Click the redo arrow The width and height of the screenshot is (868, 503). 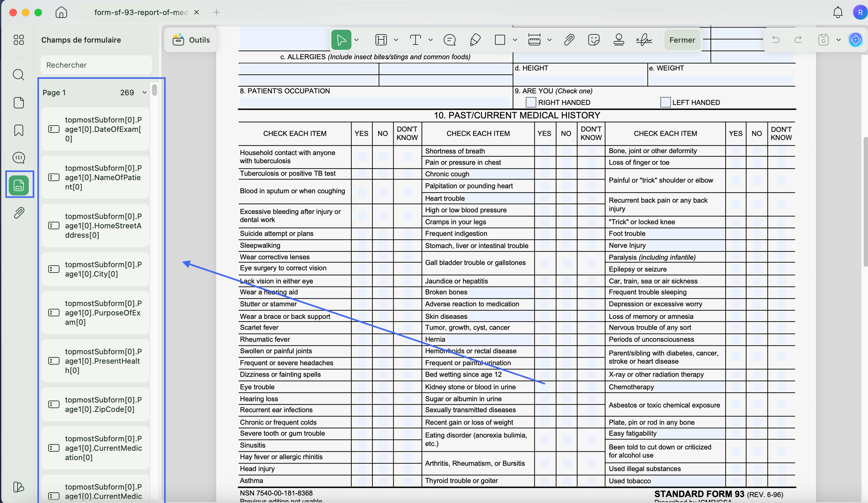[x=798, y=40]
